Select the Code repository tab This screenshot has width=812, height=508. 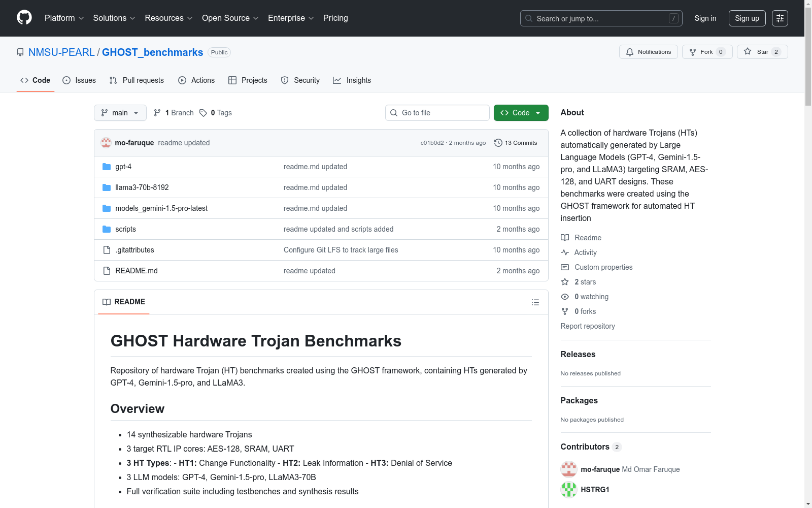point(36,80)
